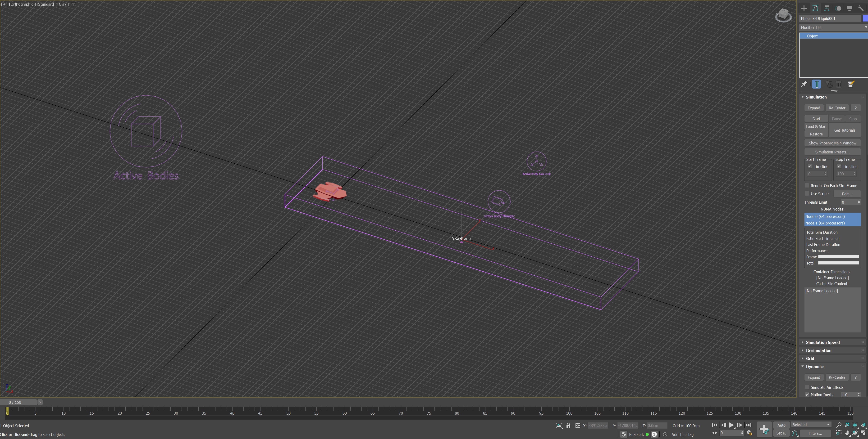Click the Isolate Selection toggle icon
This screenshot has height=439, width=868.
559,426
